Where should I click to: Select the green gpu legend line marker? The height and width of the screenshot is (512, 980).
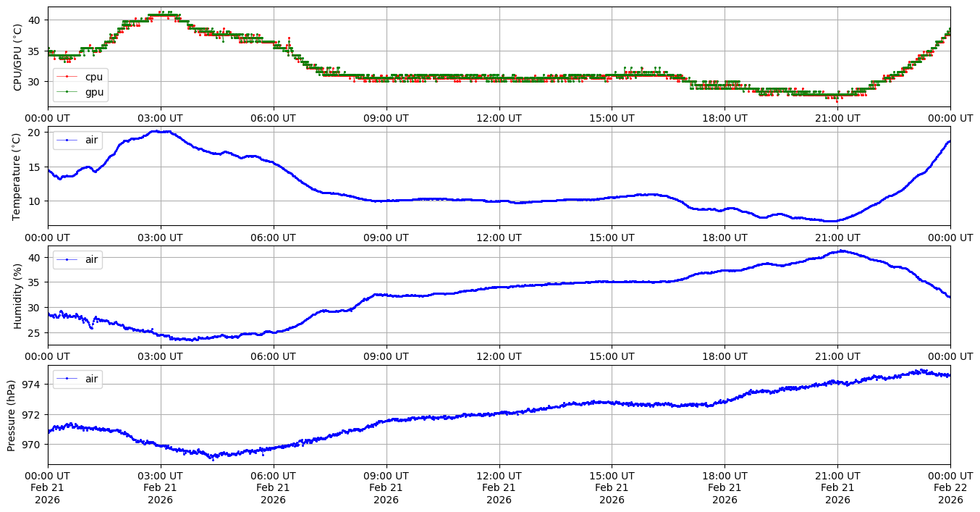point(67,92)
